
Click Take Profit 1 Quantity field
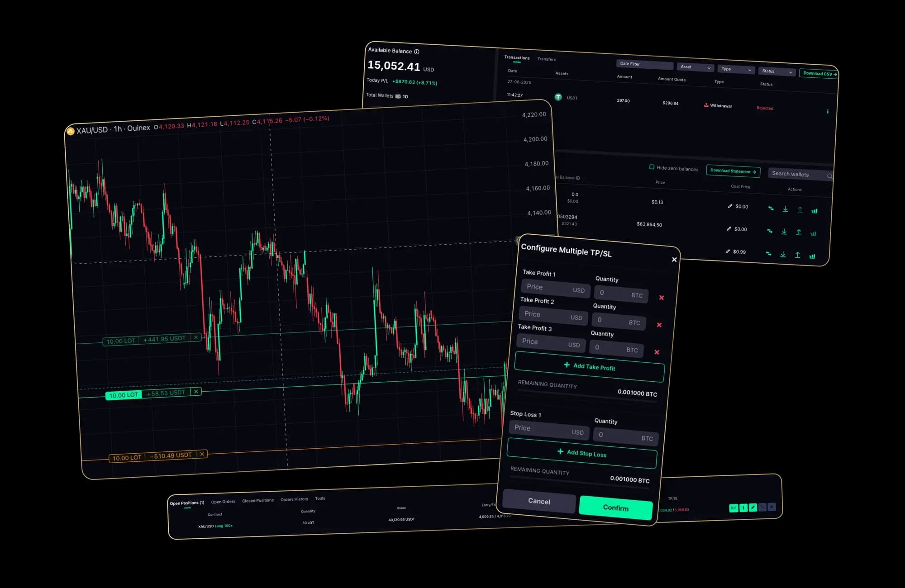(x=621, y=294)
